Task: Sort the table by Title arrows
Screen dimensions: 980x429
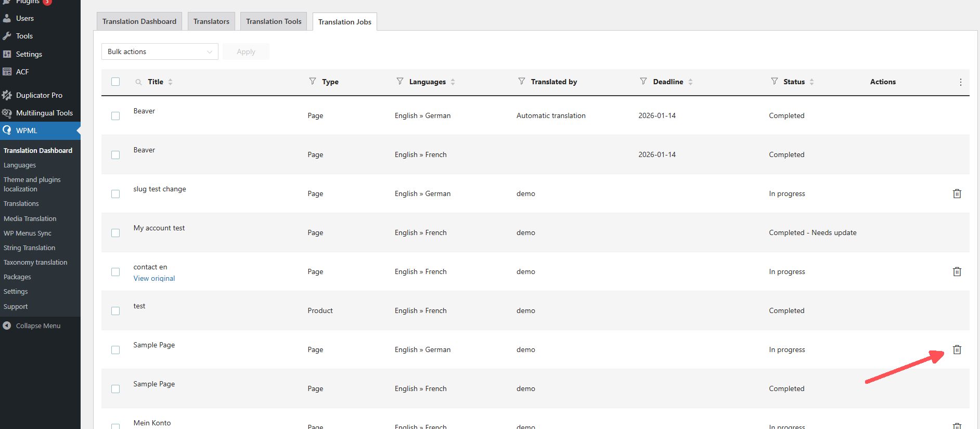Action: [x=170, y=82]
